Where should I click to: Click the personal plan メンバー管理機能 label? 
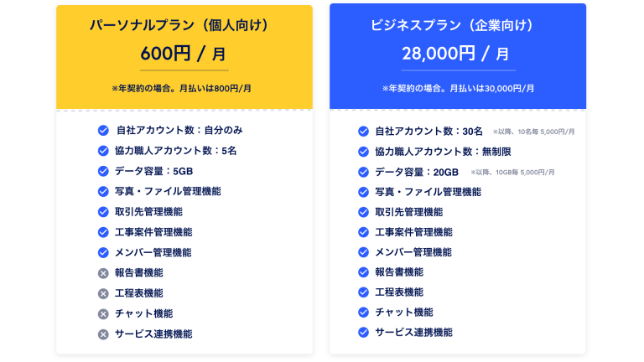click(153, 253)
